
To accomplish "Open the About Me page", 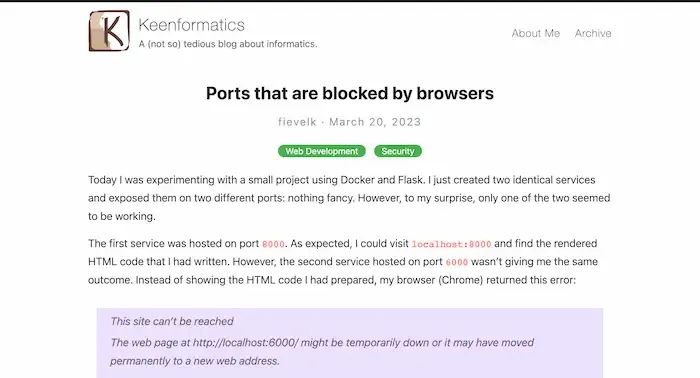I will point(535,33).
